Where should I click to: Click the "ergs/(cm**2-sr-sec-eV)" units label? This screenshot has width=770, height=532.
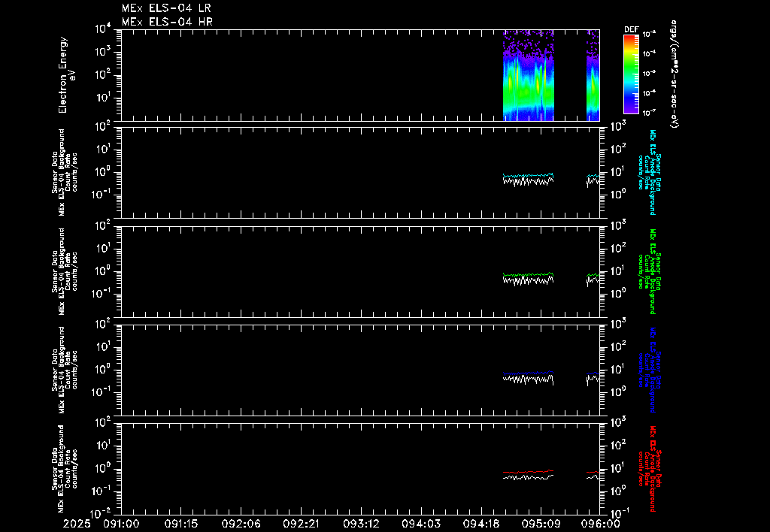click(675, 74)
